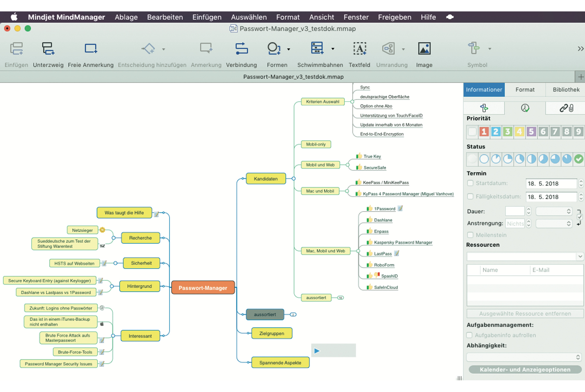Switch to the Bibliothek tab
This screenshot has width=585, height=392.
tap(566, 90)
